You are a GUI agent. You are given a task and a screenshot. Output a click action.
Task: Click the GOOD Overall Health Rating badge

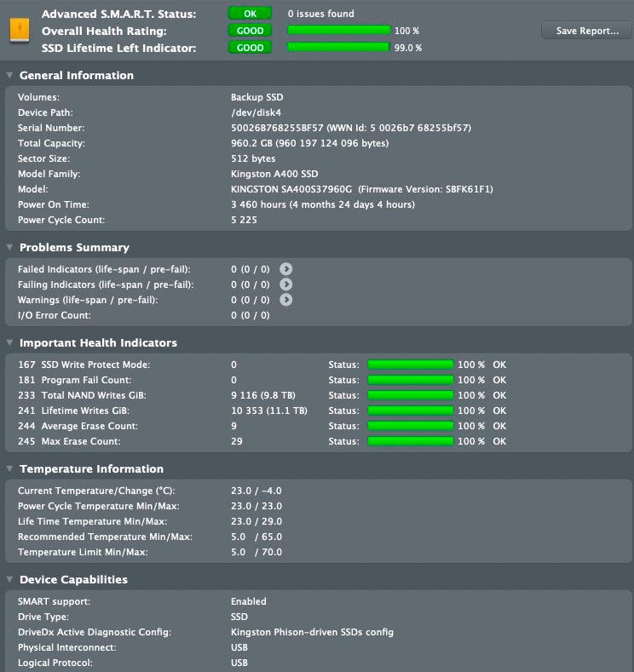click(250, 31)
